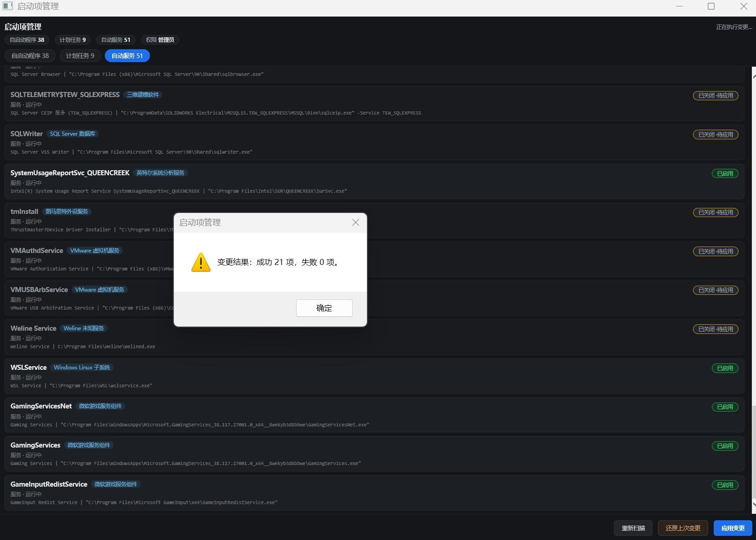Click the 应用变更 button

click(x=733, y=528)
